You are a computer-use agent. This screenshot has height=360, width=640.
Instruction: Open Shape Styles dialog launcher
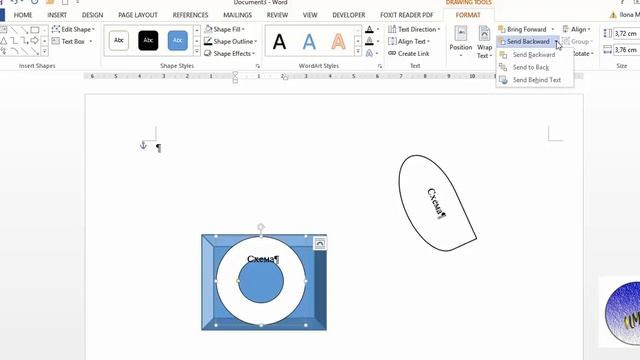pos(258,66)
